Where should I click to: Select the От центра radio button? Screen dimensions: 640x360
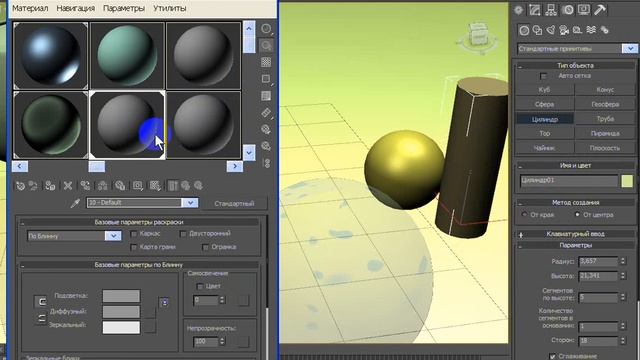(577, 214)
